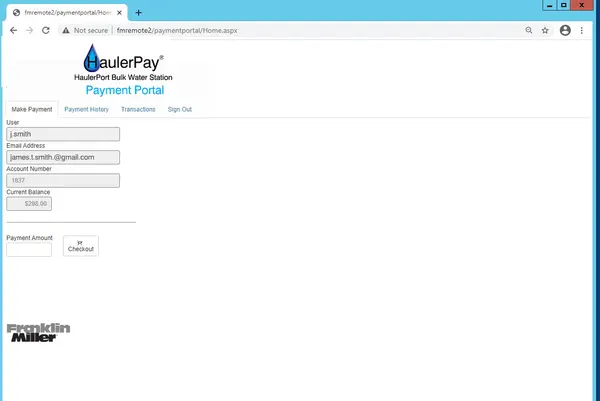The height and width of the screenshot is (401, 600).
Task: Click the 'Current Balance' label
Action: click(28, 192)
